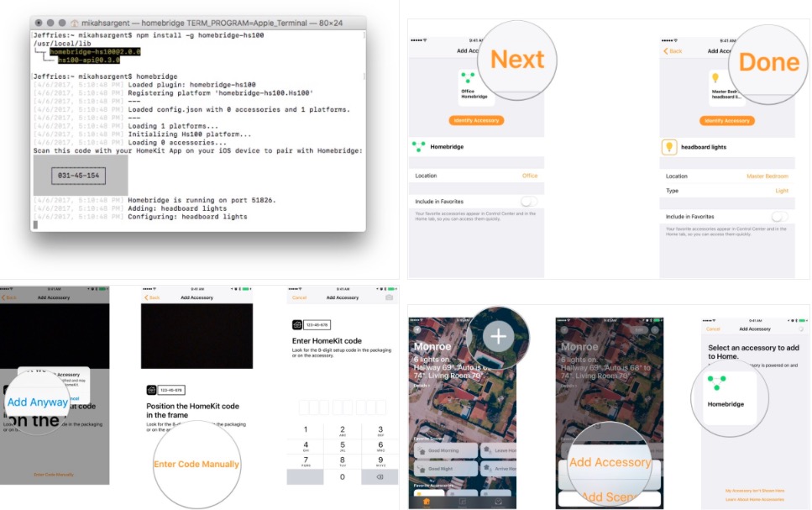812x510 pixels.
Task: Toggle Include in Favorites for Homebridge
Action: (x=529, y=201)
